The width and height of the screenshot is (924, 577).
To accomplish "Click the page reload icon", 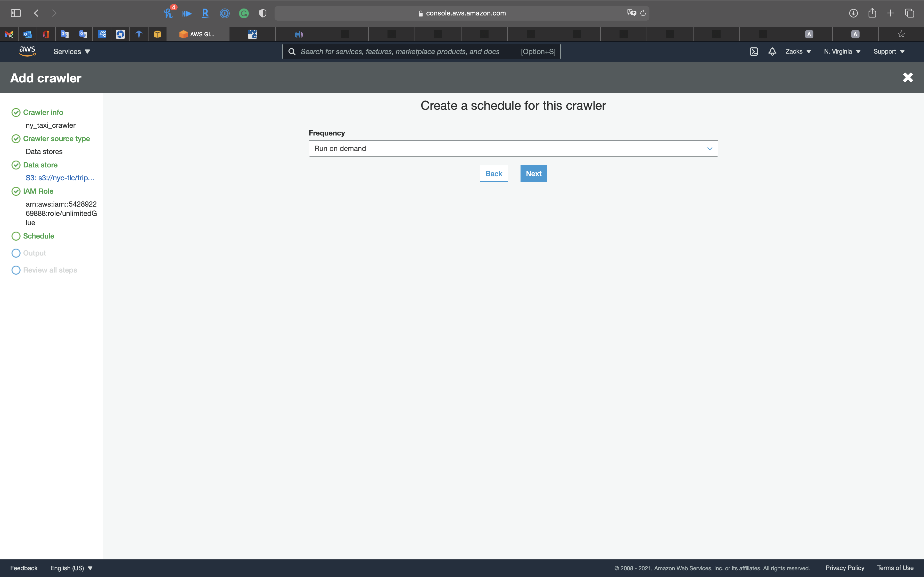I will [x=643, y=13].
